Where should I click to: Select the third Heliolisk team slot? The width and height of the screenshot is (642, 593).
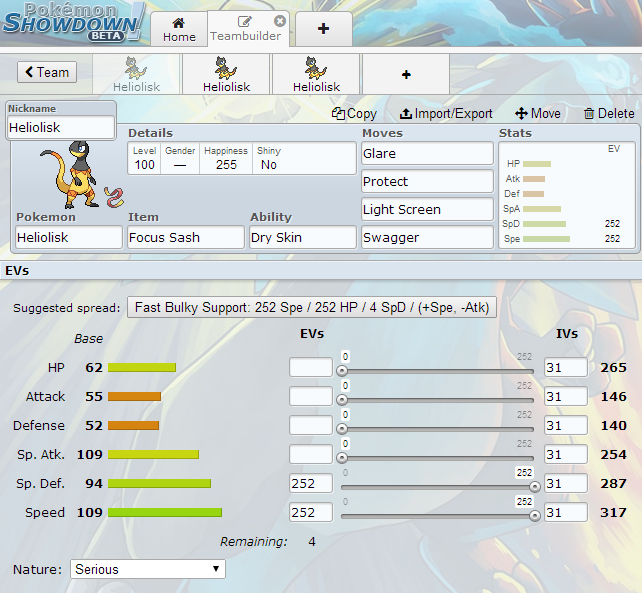pyautogui.click(x=316, y=75)
